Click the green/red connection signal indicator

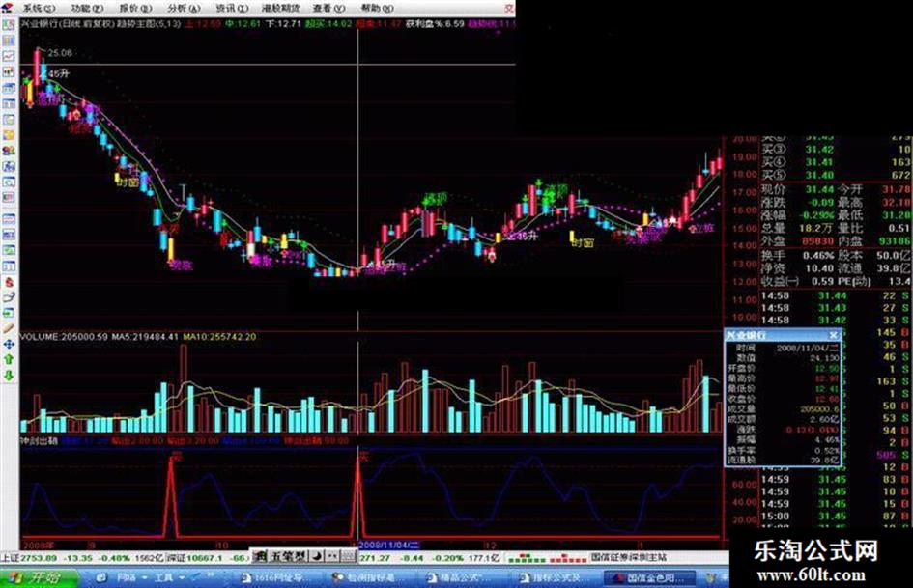(548, 559)
